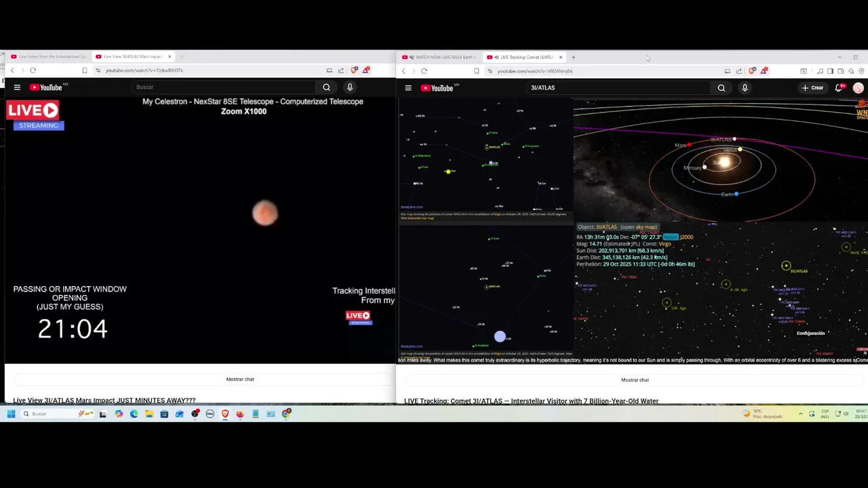Start voice search in left YouTube window

coord(350,87)
